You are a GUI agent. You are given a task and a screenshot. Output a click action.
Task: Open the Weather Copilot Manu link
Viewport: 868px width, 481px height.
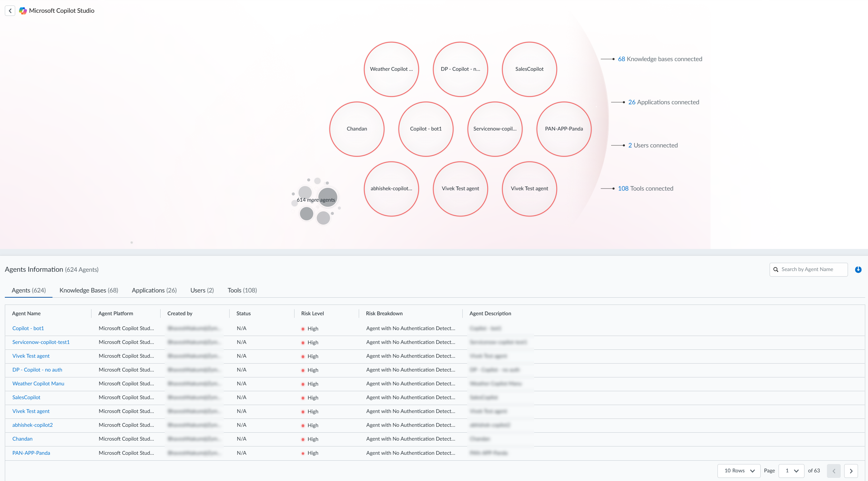(x=38, y=384)
